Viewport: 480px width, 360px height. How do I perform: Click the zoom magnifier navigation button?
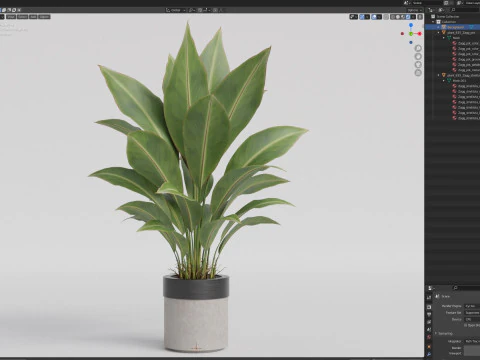tap(418, 48)
